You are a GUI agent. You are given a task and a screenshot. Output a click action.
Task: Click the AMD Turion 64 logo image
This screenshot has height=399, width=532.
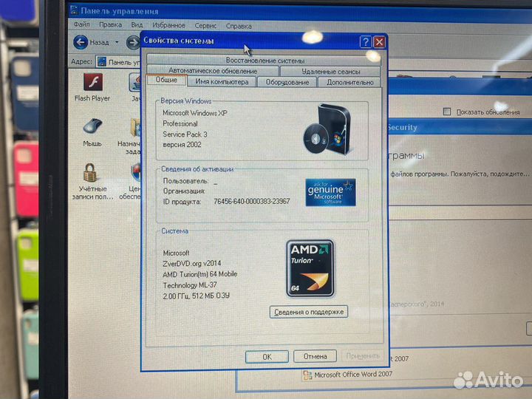tap(310, 268)
